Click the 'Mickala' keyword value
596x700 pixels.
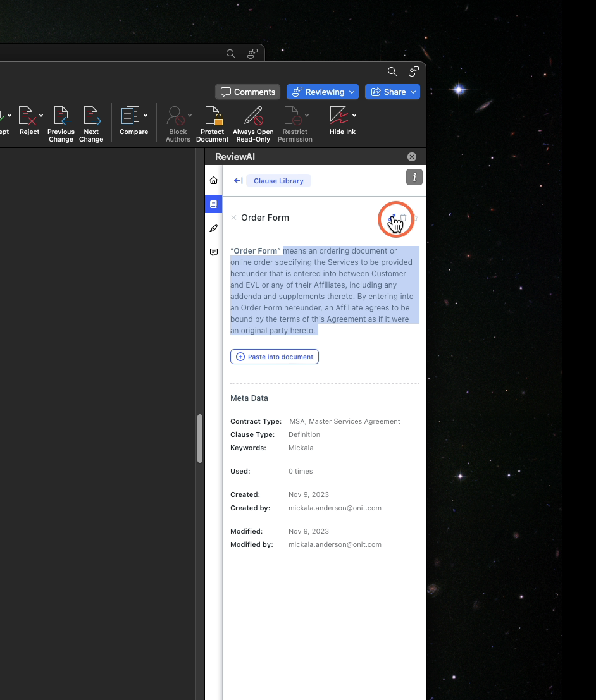tap(301, 448)
